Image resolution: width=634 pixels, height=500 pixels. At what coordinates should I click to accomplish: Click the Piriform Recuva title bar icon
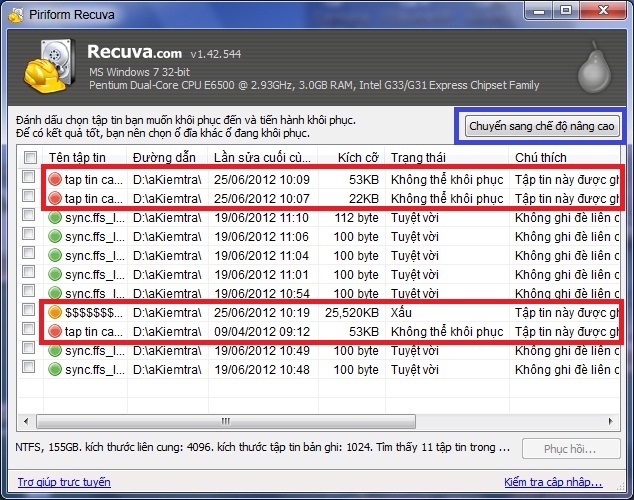tap(16, 15)
